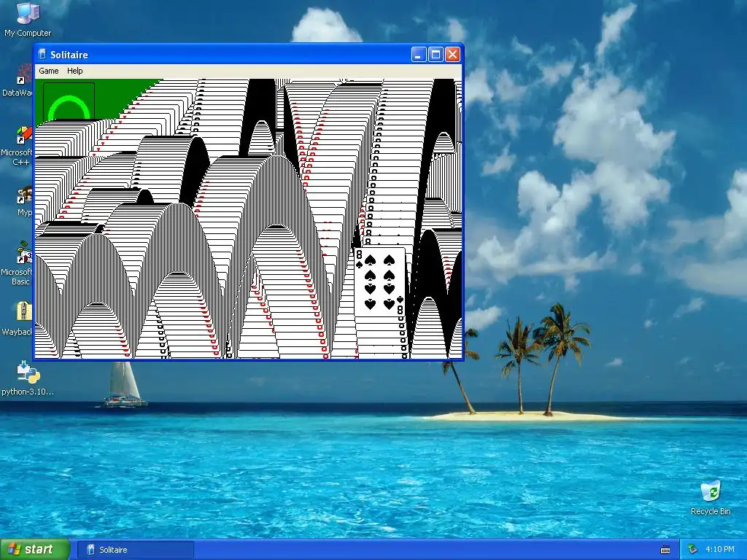Click the 4:10 PM taskbar clock
Viewport: 747px width, 560px height.
click(719, 550)
